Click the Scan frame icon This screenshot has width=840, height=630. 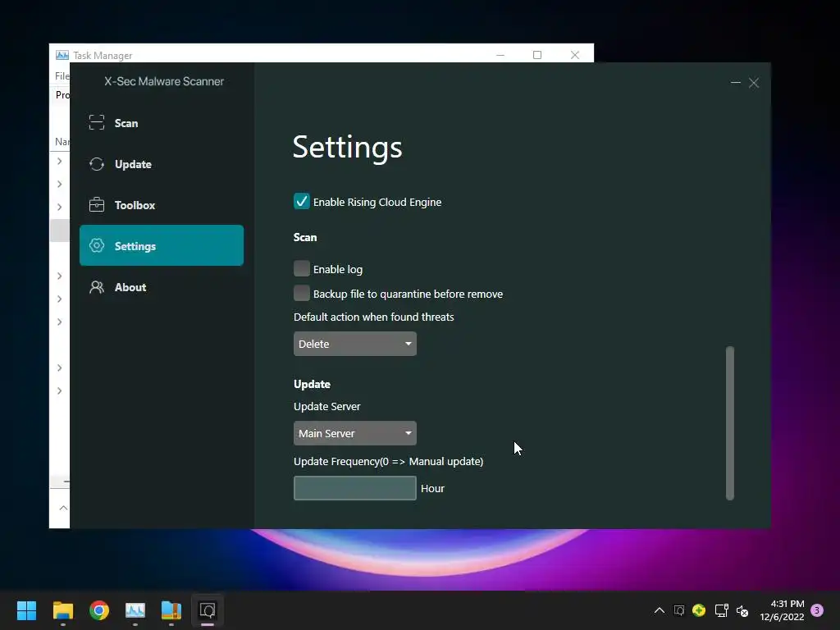97,123
